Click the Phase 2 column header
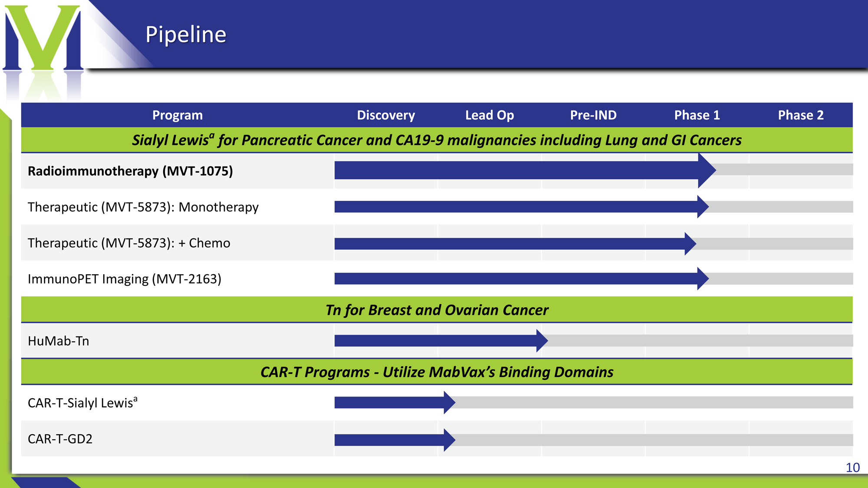 pos(801,115)
